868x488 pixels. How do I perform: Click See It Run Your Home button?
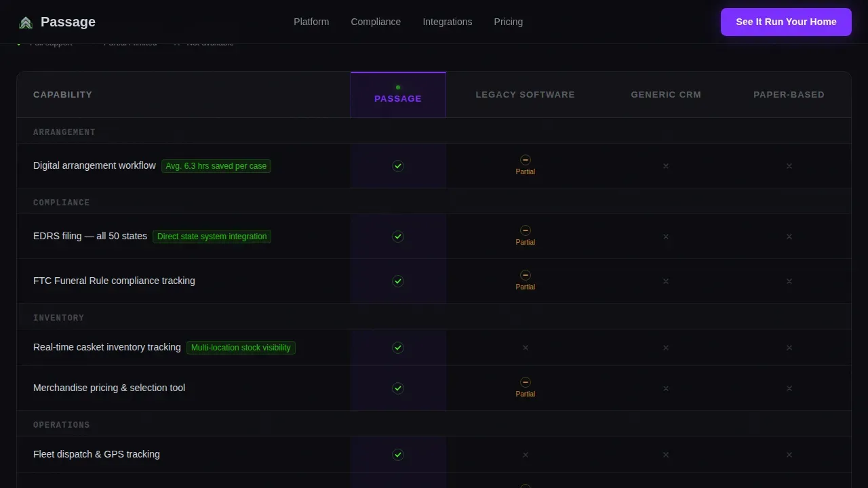click(x=786, y=22)
